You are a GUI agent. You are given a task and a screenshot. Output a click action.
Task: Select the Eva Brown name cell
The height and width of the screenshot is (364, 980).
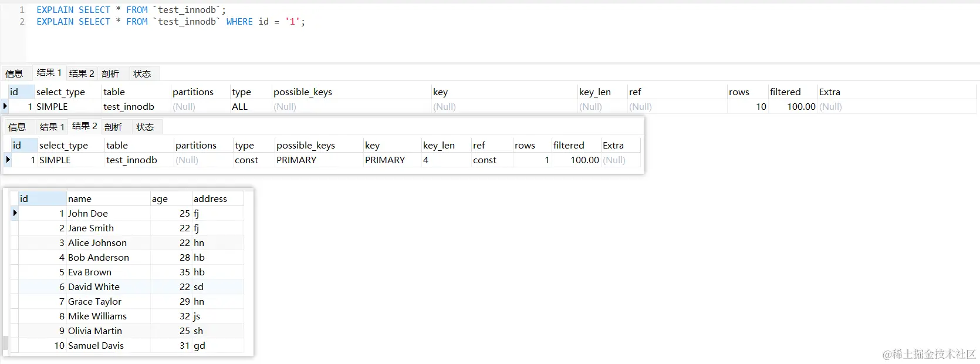pyautogui.click(x=109, y=272)
